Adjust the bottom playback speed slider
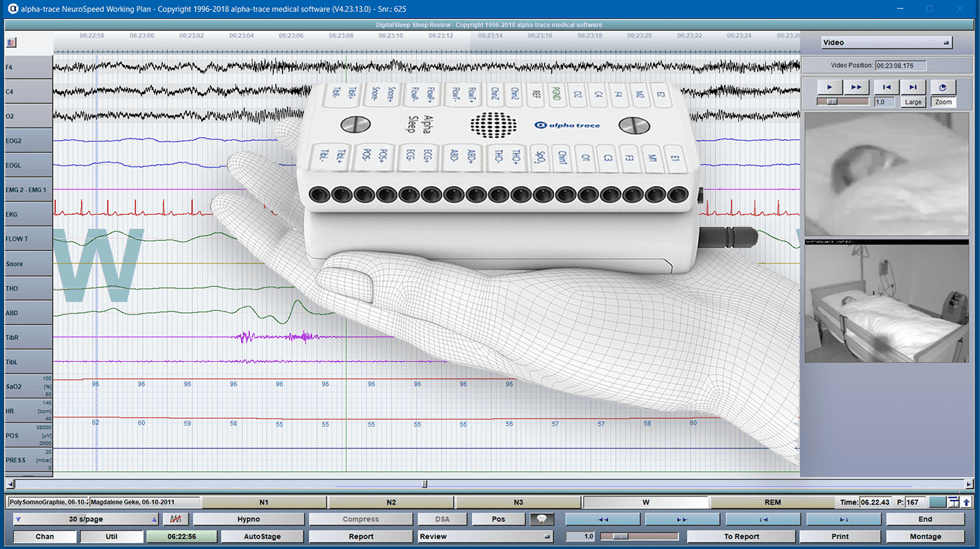 [639, 536]
